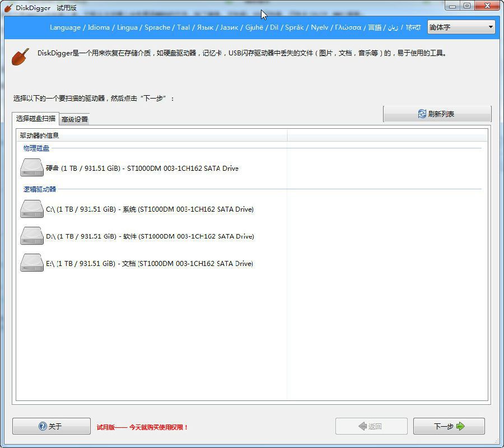Collapse the 逻辑驱动器 group header
The image size is (504, 448).
coord(40,189)
